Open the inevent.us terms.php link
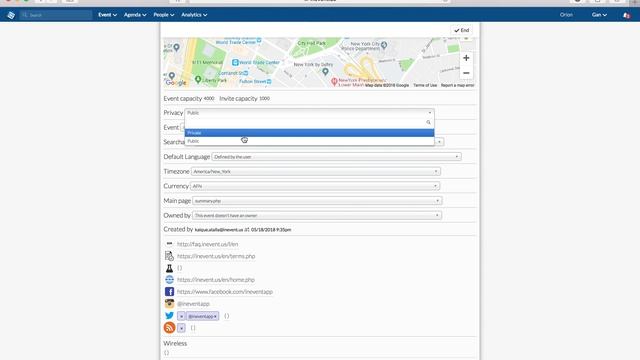The image size is (640, 360). 216,256
